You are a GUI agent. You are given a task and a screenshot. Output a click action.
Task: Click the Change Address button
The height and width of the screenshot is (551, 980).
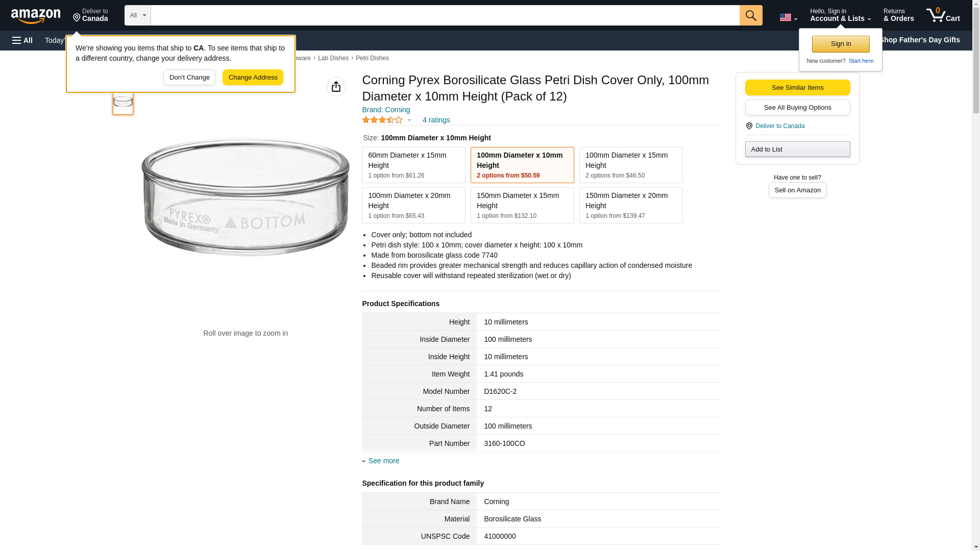pyautogui.click(x=253, y=78)
